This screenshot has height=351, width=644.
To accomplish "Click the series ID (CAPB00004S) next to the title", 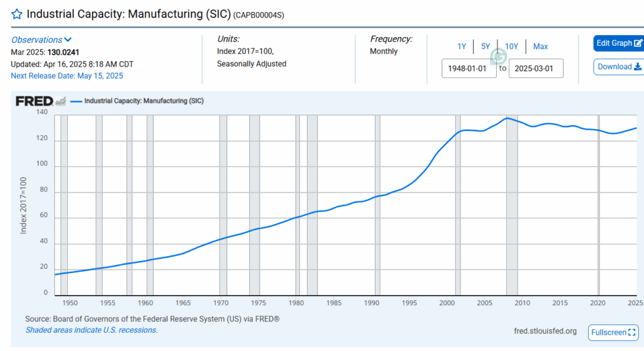I will [258, 15].
